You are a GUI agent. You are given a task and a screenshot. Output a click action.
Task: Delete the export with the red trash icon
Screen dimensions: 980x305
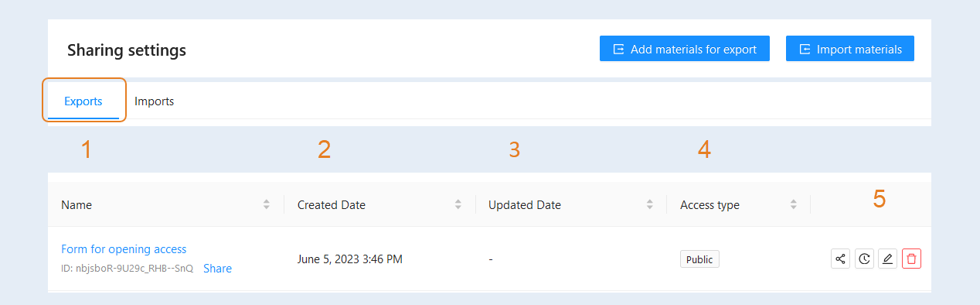tap(912, 259)
